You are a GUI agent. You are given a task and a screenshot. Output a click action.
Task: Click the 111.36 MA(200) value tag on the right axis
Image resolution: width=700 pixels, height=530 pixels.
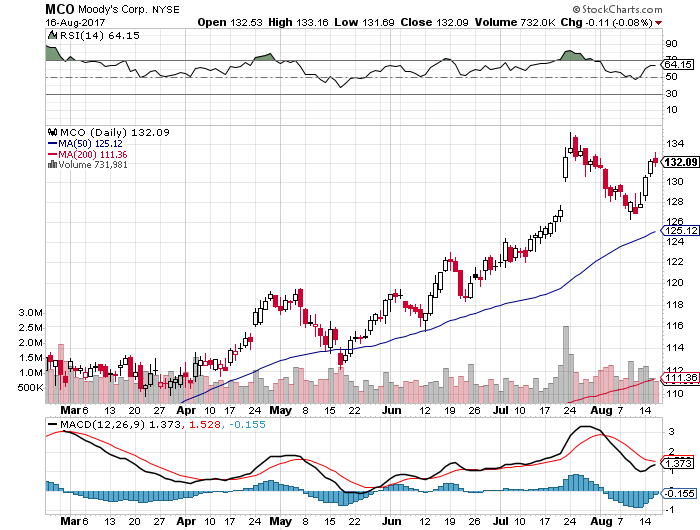click(680, 378)
